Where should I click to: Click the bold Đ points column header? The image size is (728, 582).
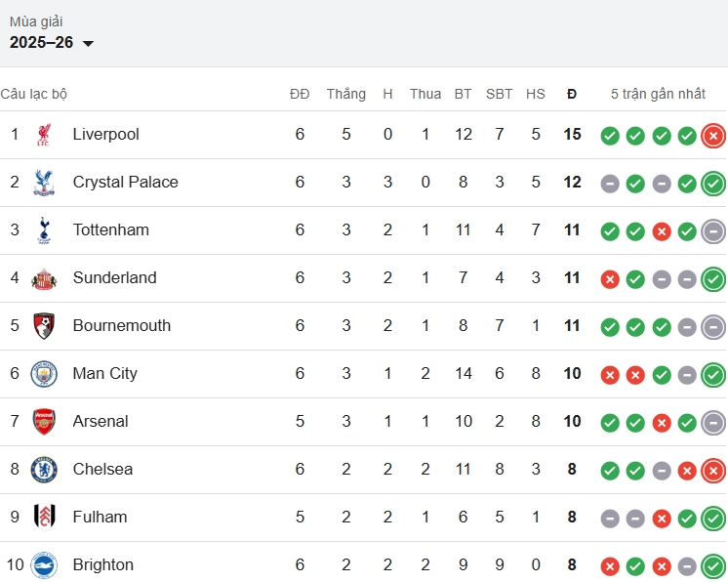tap(572, 95)
